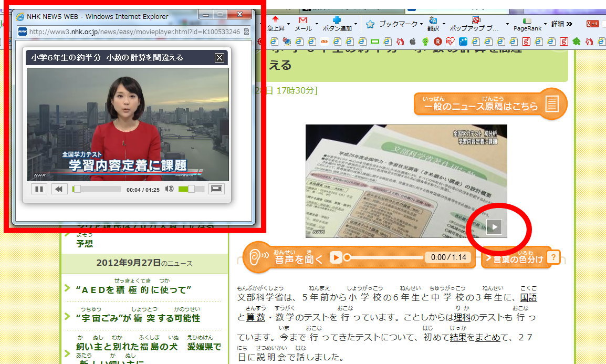
Task: Click the 17時30分 timestamp text
Action: click(296, 90)
